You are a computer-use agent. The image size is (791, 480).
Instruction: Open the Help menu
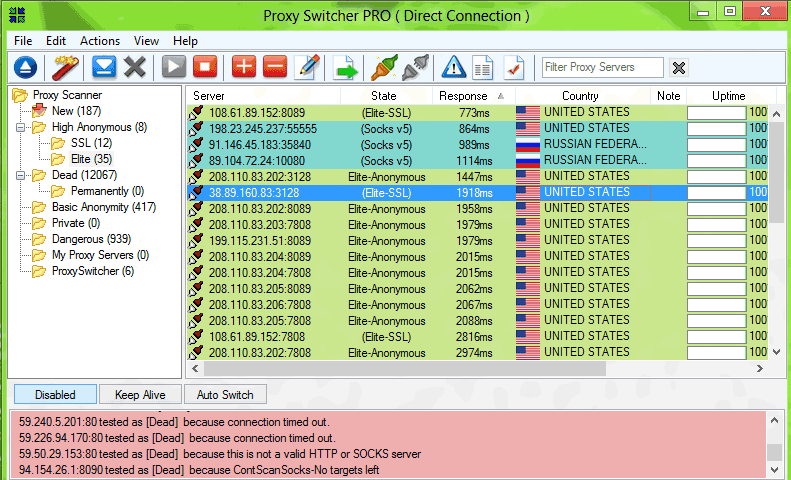pos(185,41)
